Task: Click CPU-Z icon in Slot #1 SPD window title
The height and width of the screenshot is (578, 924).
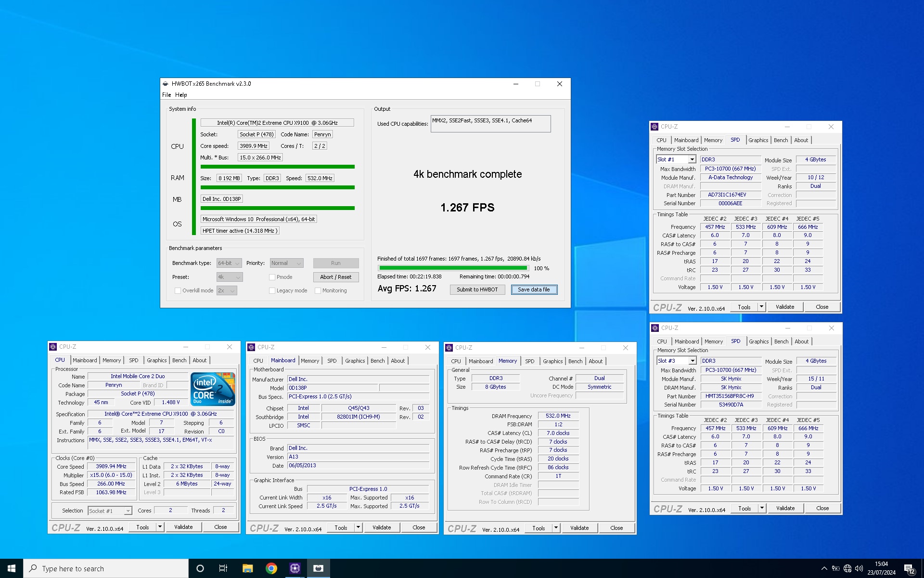Action: pos(654,127)
